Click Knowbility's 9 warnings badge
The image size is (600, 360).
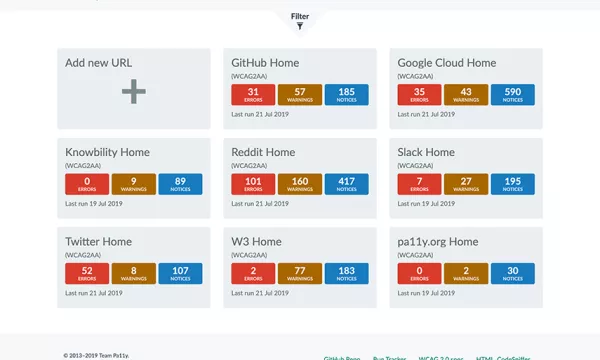click(134, 184)
